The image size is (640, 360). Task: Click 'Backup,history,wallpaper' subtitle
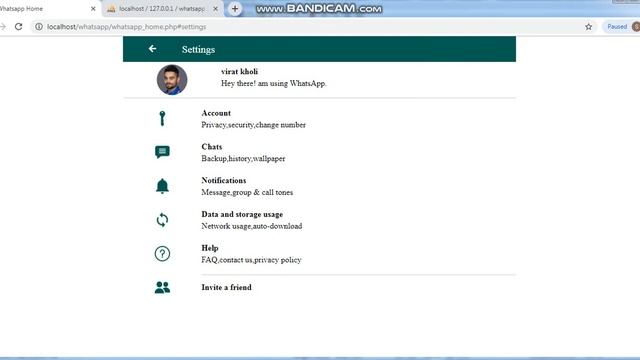pos(243,158)
